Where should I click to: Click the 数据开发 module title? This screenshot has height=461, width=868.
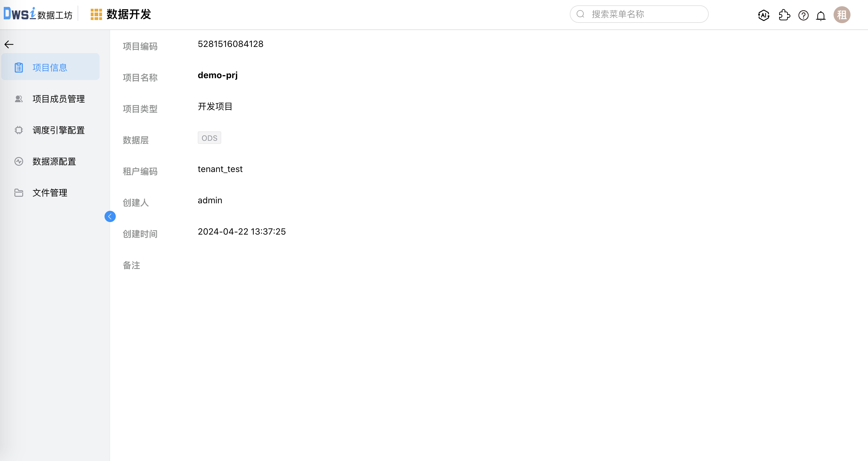129,14
